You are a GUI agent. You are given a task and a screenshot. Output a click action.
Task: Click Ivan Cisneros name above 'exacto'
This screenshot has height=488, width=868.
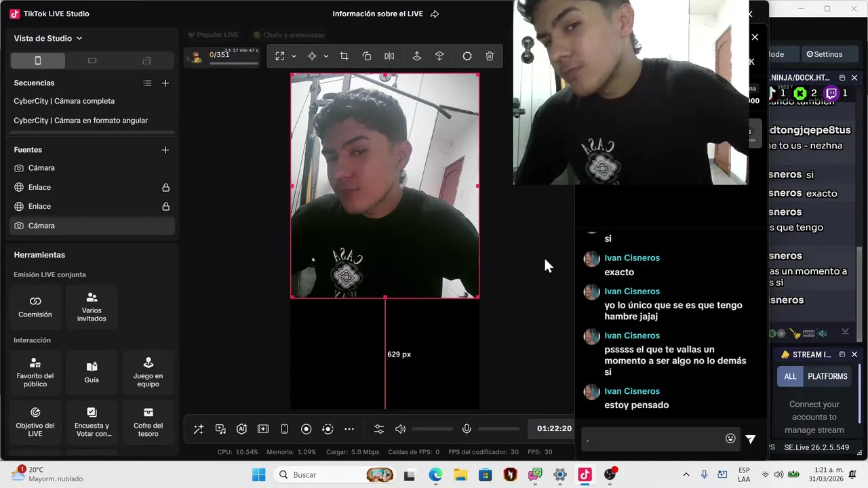coord(632,258)
